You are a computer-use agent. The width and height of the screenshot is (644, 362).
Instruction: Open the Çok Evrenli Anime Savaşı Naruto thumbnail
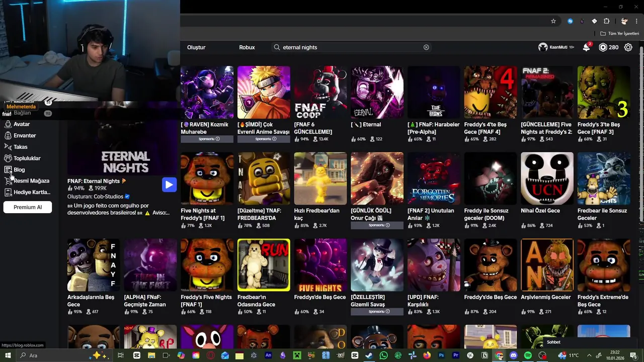(264, 93)
